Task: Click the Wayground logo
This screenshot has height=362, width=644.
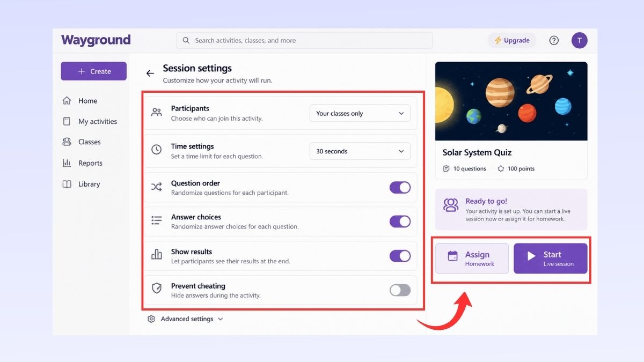Action: (96, 40)
